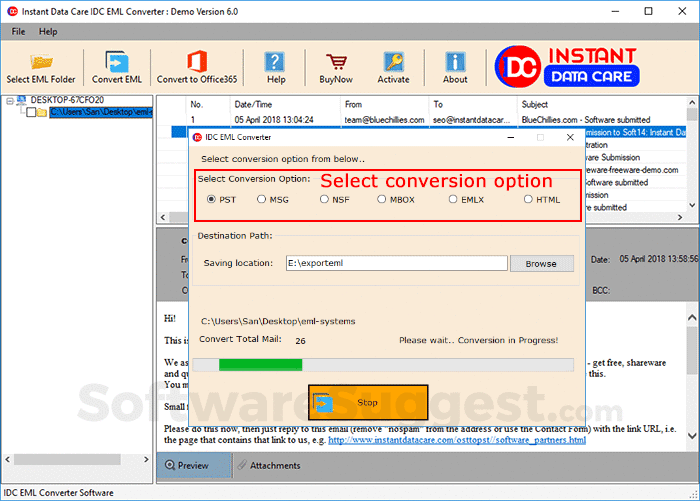The width and height of the screenshot is (700, 501).
Task: Click tree panel scroll left arrow
Action: pyautogui.click(x=7, y=459)
